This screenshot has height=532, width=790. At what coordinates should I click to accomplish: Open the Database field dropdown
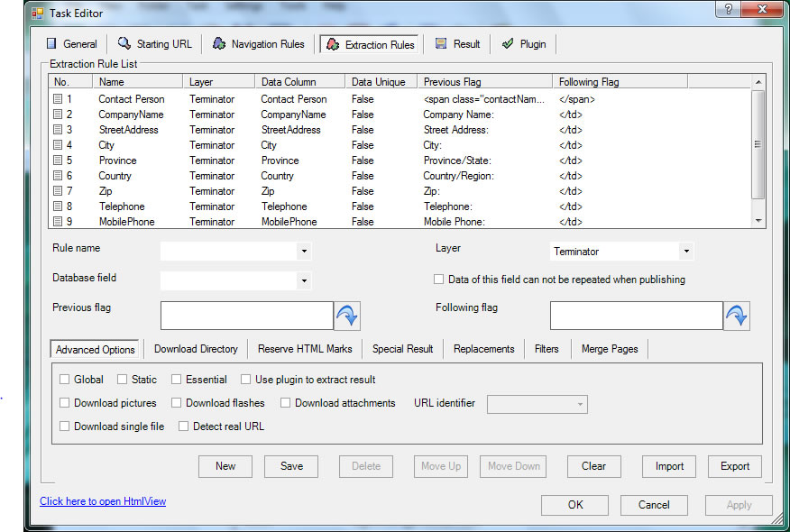point(304,280)
